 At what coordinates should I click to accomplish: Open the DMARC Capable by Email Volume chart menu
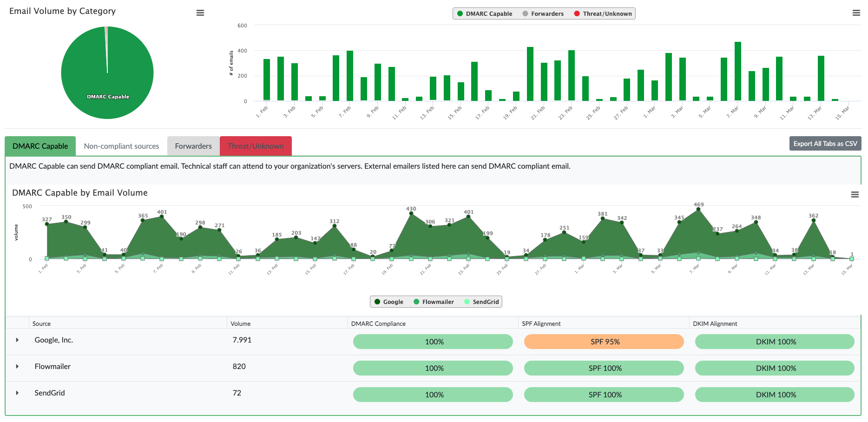click(855, 195)
